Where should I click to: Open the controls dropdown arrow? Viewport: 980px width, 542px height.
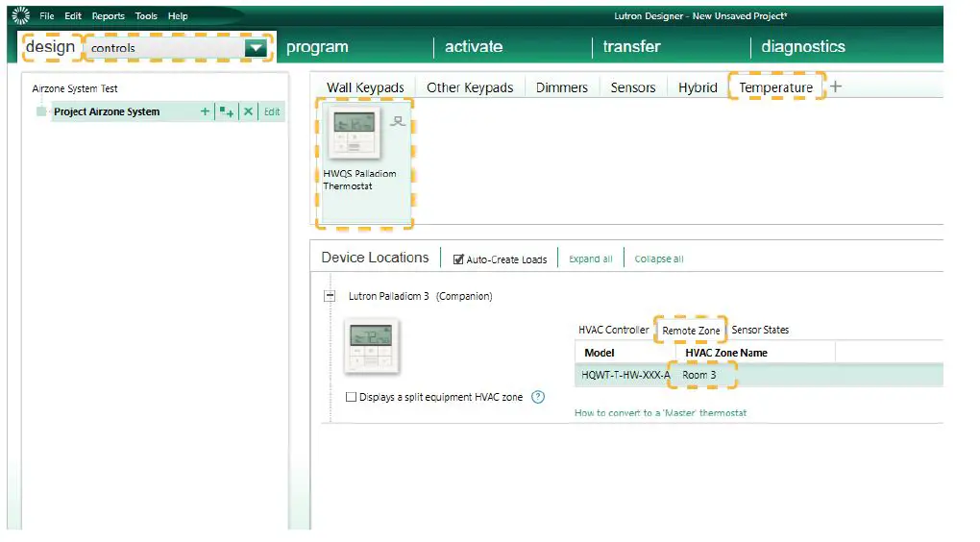point(256,47)
